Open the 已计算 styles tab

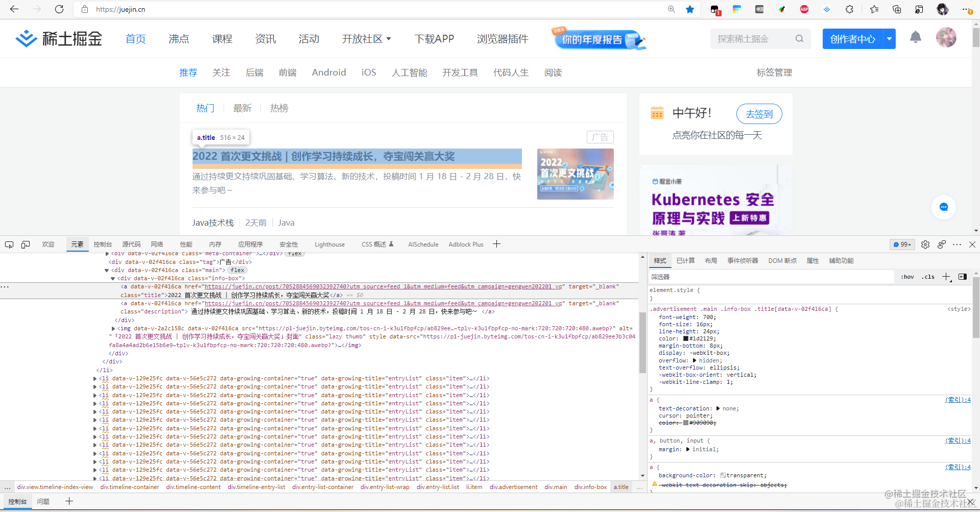pos(685,261)
